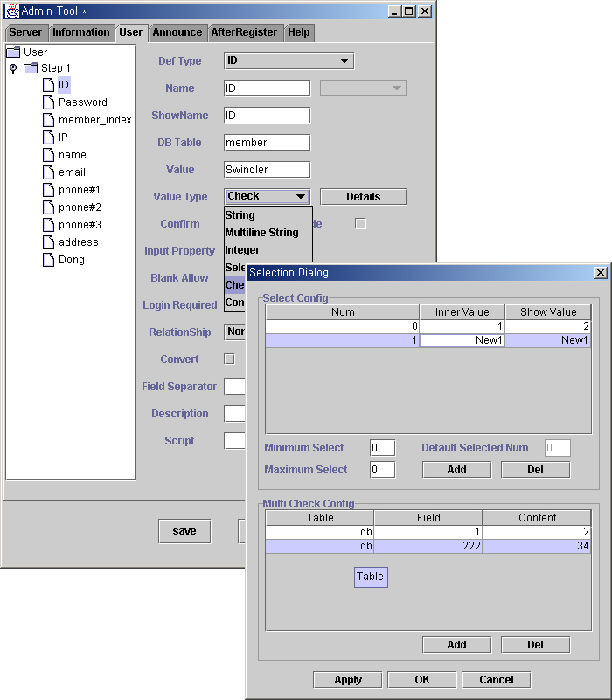Click the address document icon

(x=49, y=242)
